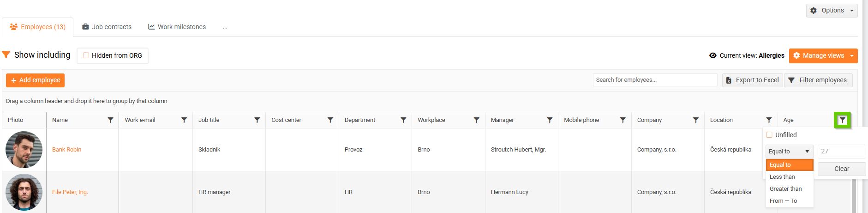The height and width of the screenshot is (213, 868).
Task: Export the employee list to Excel
Action: click(x=752, y=80)
